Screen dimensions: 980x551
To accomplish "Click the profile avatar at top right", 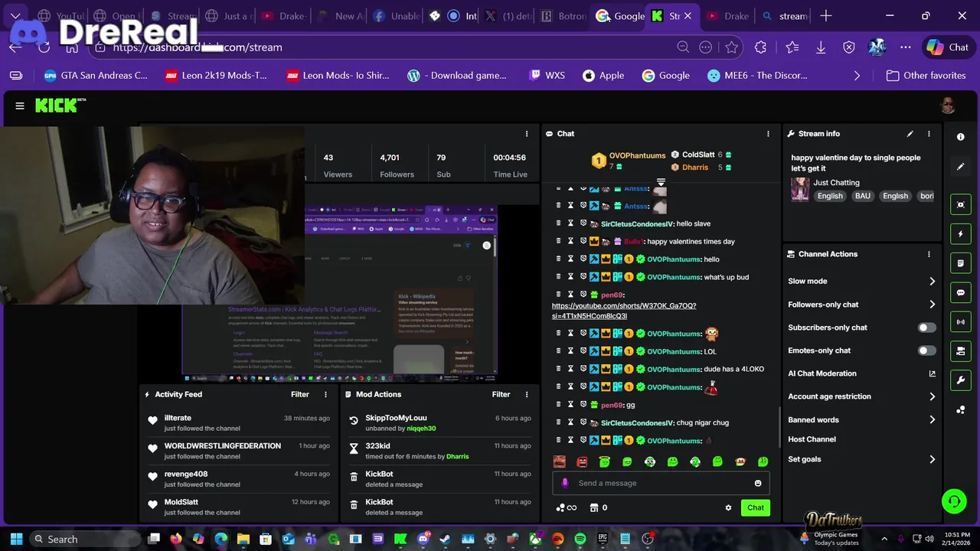I will (948, 106).
